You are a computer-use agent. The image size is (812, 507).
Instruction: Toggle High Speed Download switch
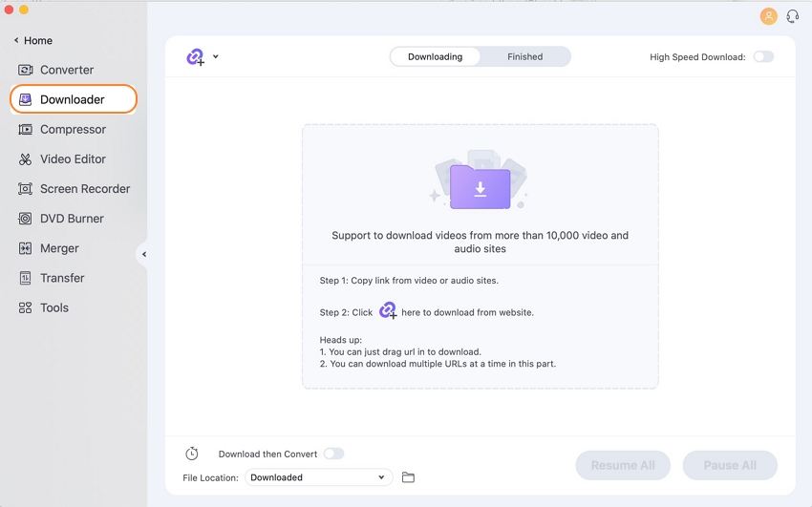coord(763,56)
